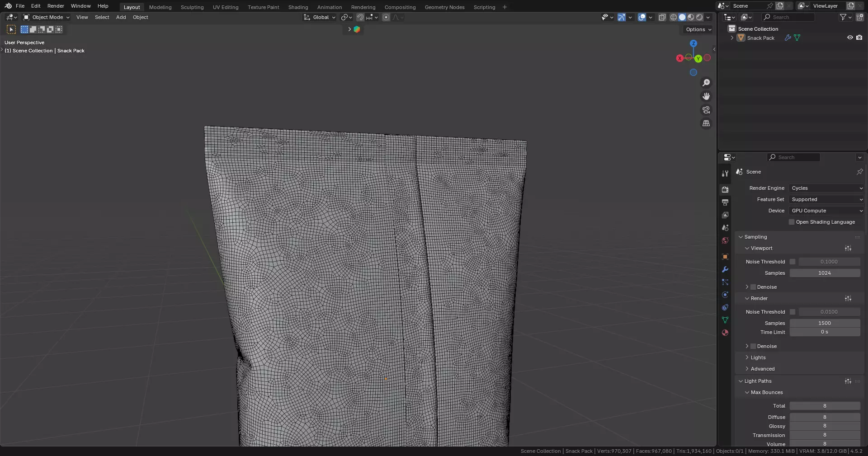
Task: Toggle the camera view icon
Action: click(706, 110)
